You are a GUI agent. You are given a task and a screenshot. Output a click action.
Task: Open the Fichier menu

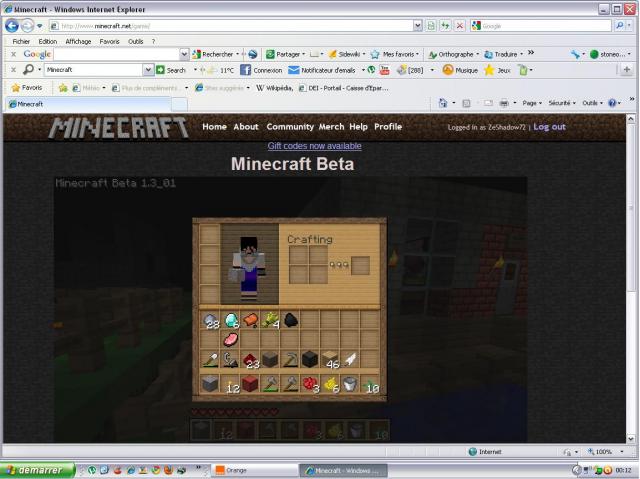pos(21,42)
